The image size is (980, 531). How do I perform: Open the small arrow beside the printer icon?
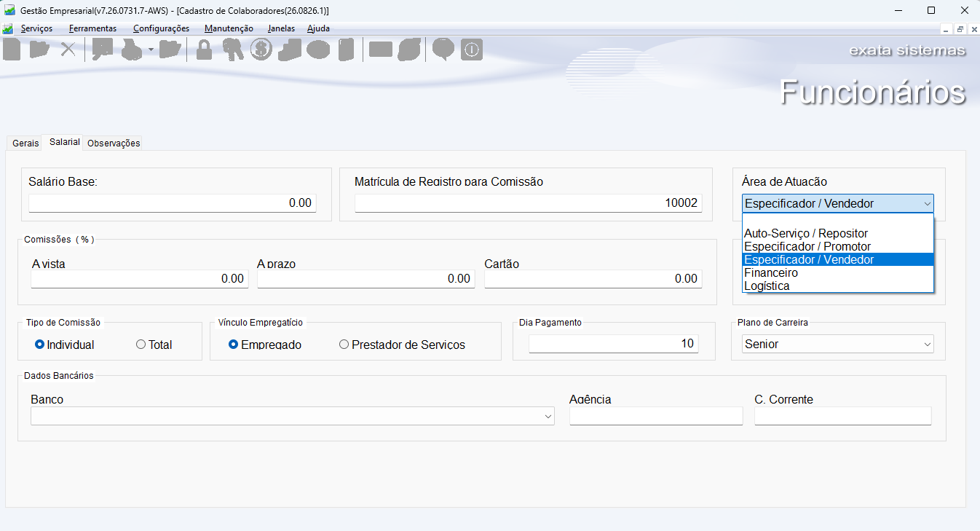151,50
